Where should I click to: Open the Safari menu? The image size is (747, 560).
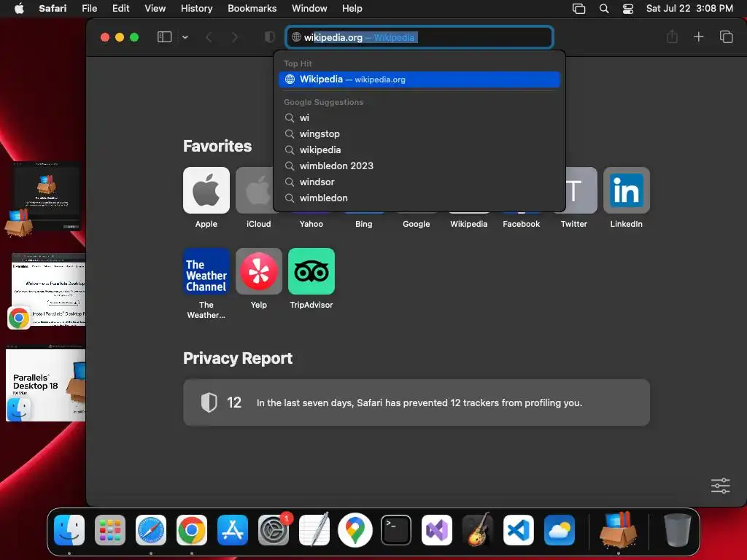tap(53, 9)
